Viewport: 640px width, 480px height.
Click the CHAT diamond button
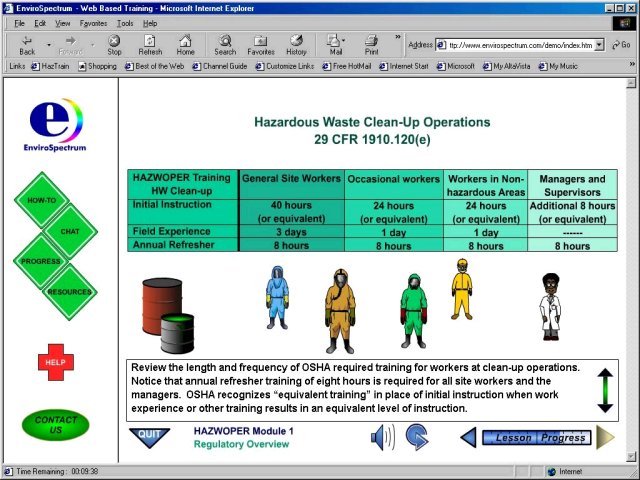[x=70, y=231]
